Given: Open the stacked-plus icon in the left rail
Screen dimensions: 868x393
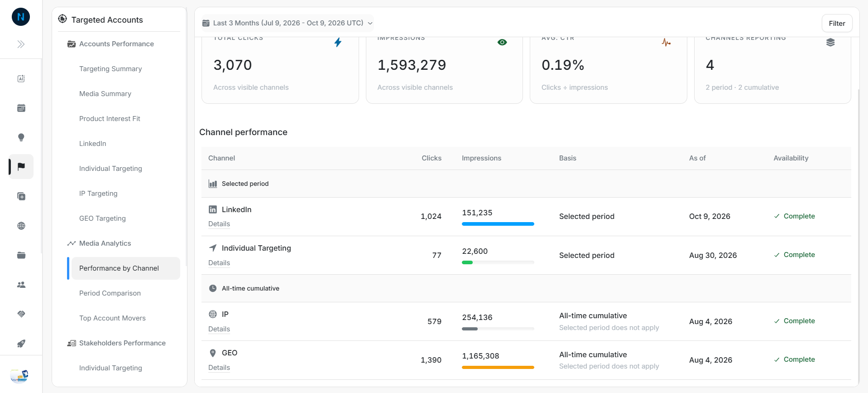Looking at the screenshot, I should point(21,196).
